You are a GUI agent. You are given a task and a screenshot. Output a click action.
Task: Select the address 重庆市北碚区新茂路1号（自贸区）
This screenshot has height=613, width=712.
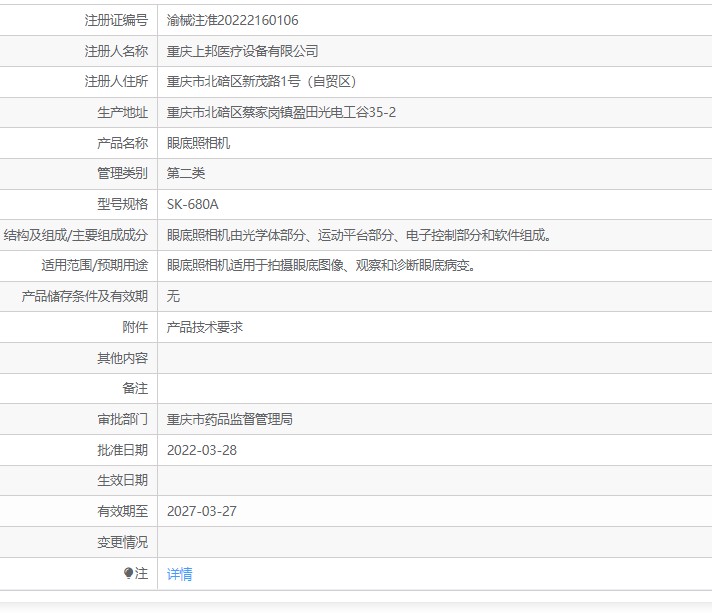click(x=262, y=82)
